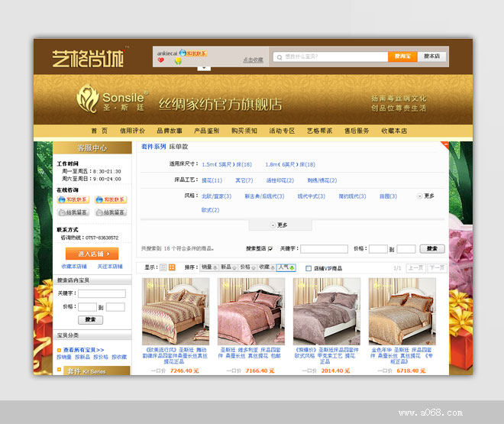Screen dimensions: 504x424
Task: Sort products by 收藏
Action: coord(267,267)
